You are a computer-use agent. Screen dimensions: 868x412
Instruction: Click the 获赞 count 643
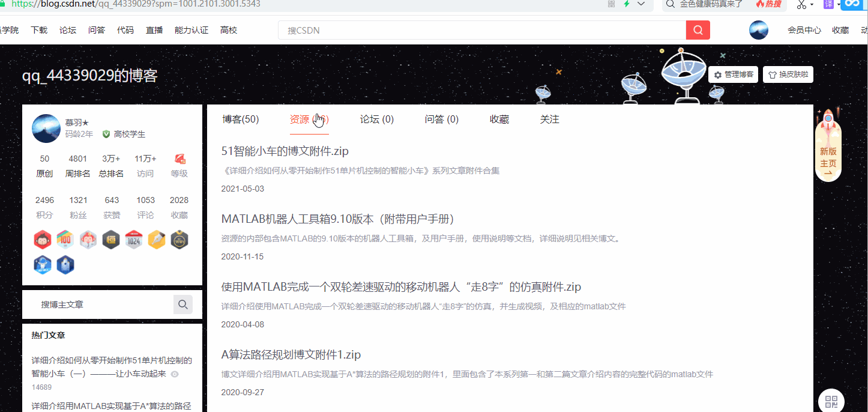112,200
